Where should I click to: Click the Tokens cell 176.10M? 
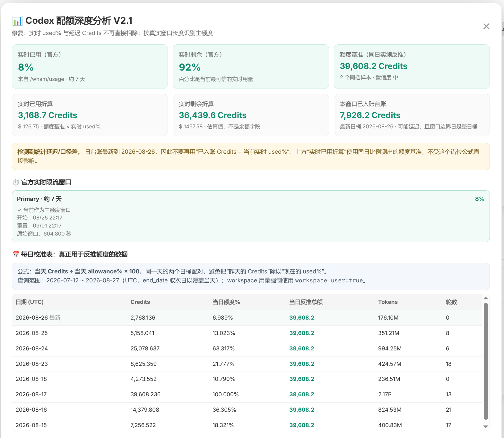point(388,318)
